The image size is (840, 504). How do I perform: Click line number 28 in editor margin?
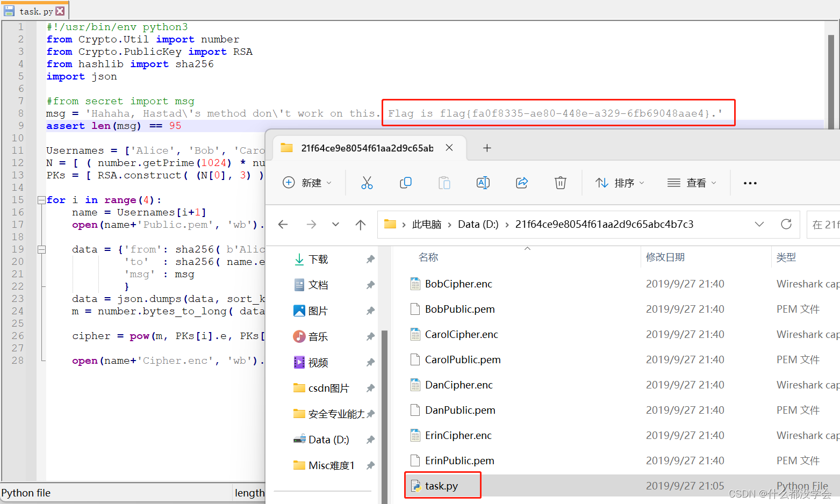18,361
